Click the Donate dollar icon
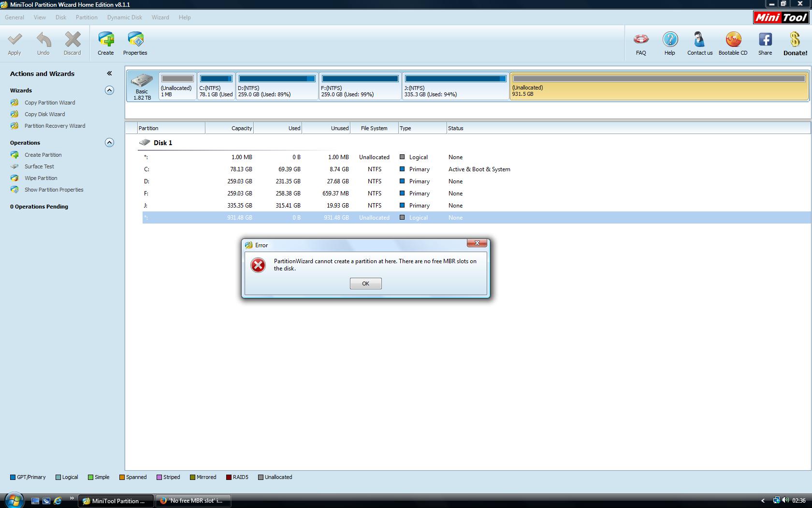Viewport: 812px width, 508px height. [x=795, y=39]
